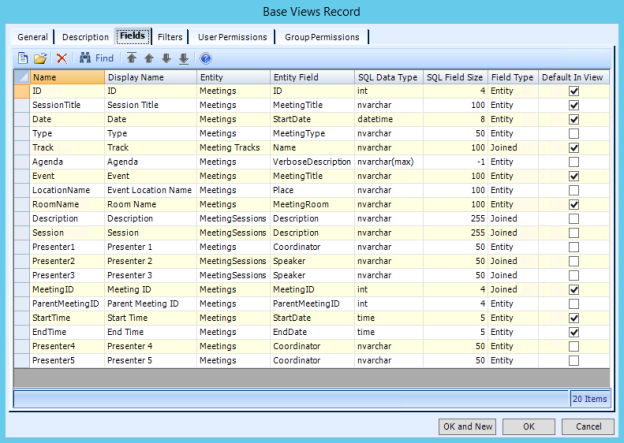Click the Find binoculars button

[96, 59]
